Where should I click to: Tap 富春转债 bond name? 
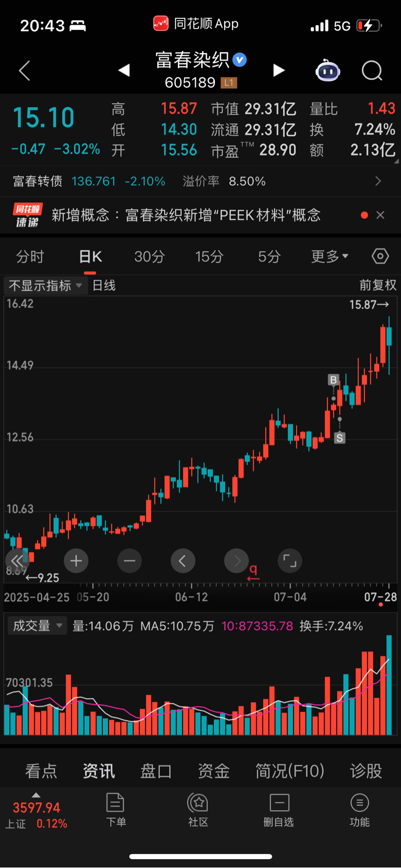(x=38, y=181)
